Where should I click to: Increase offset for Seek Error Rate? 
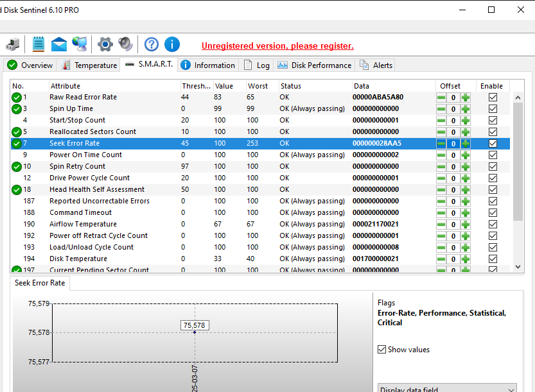465,144
